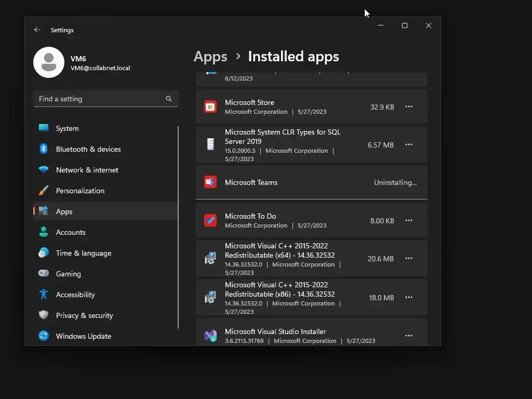The image size is (532, 399).
Task: Open Windows Update settings
Action: click(105, 336)
